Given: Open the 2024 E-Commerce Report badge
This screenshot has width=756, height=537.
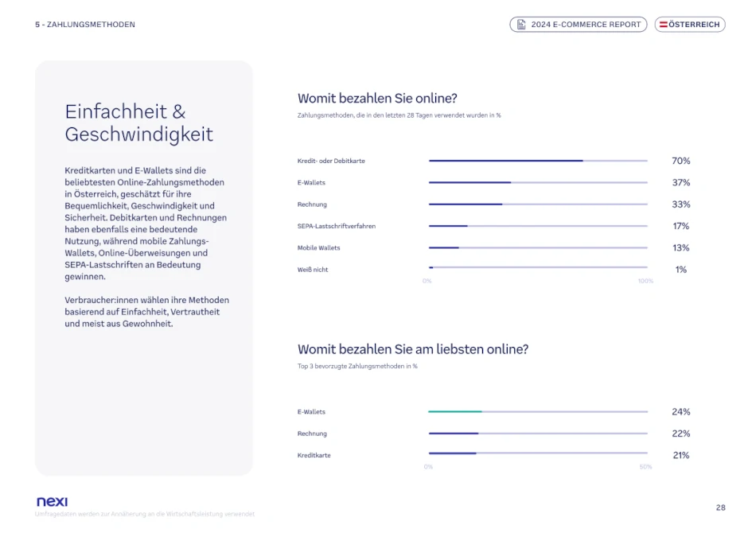Looking at the screenshot, I should click(579, 25).
